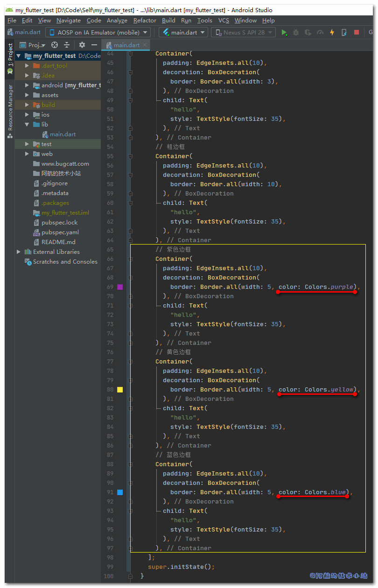Switch to the main.dart editor tab

click(126, 45)
